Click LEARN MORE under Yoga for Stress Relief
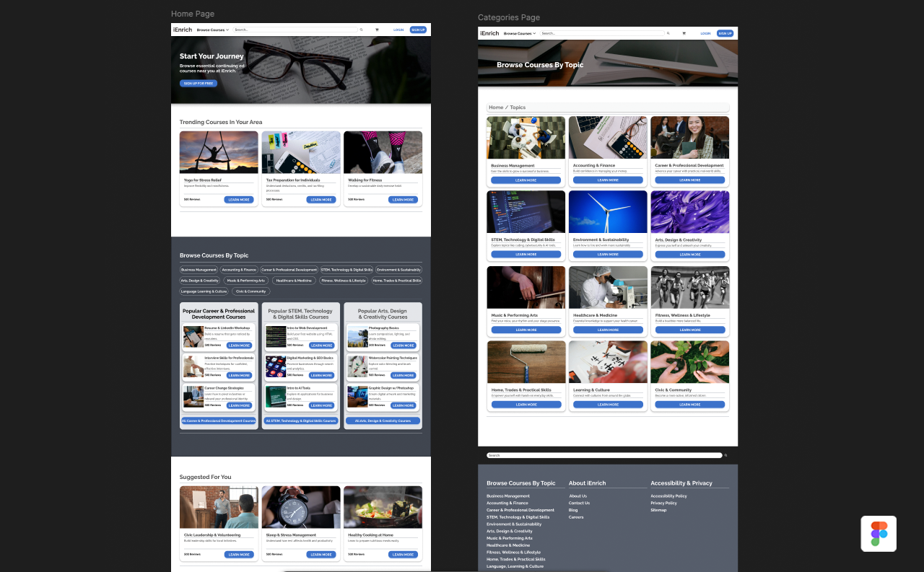924x572 pixels. pyautogui.click(x=239, y=200)
